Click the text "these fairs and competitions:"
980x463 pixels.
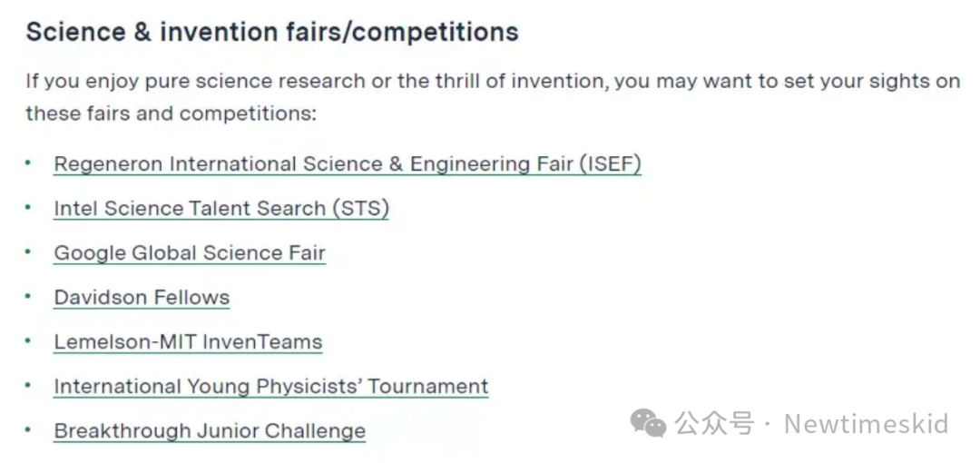pyautogui.click(x=171, y=113)
